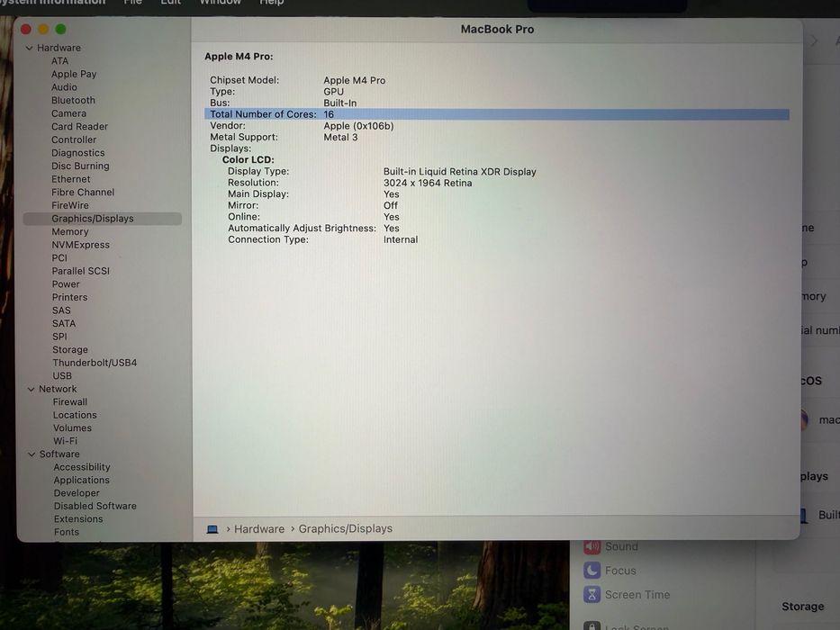Image resolution: width=840 pixels, height=630 pixels.
Task: Select Thunderbolt/USB4 in sidebar
Action: pyautogui.click(x=95, y=363)
